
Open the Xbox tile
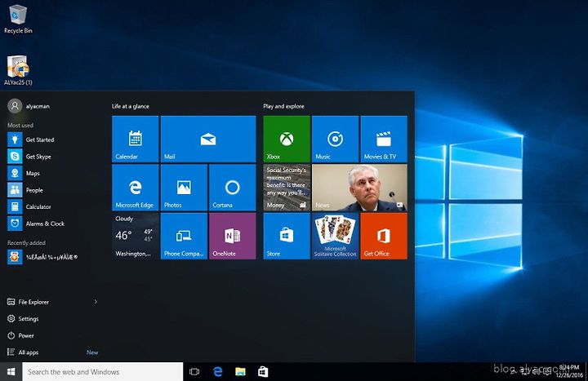point(287,139)
